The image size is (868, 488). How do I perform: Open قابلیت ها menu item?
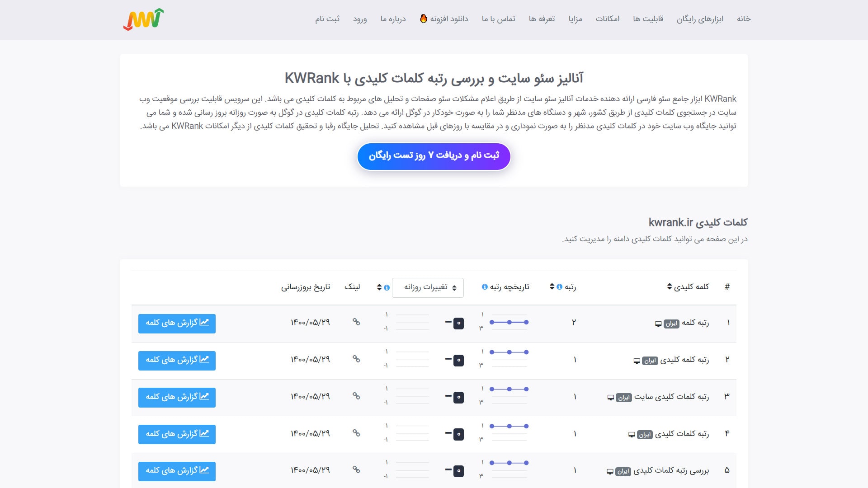click(x=648, y=19)
